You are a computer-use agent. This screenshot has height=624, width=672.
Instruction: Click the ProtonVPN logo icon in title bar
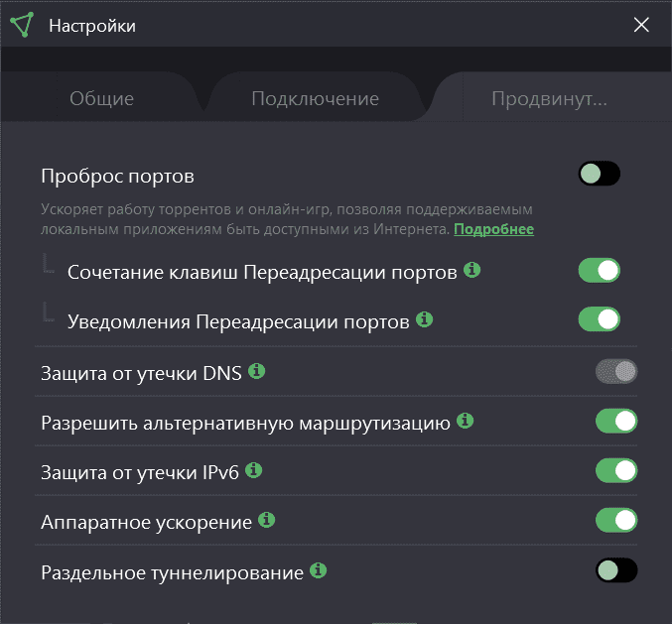pos(22,24)
